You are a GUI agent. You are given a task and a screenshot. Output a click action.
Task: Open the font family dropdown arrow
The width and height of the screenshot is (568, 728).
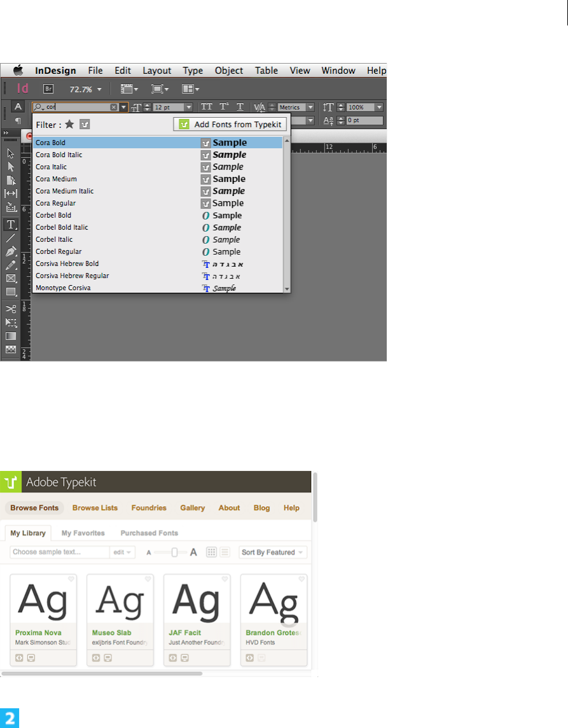(123, 108)
